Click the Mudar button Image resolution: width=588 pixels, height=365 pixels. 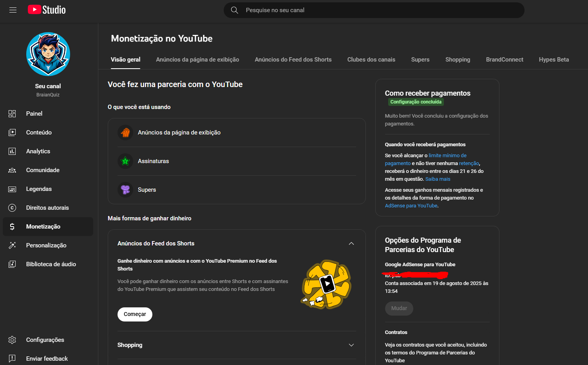tap(399, 309)
